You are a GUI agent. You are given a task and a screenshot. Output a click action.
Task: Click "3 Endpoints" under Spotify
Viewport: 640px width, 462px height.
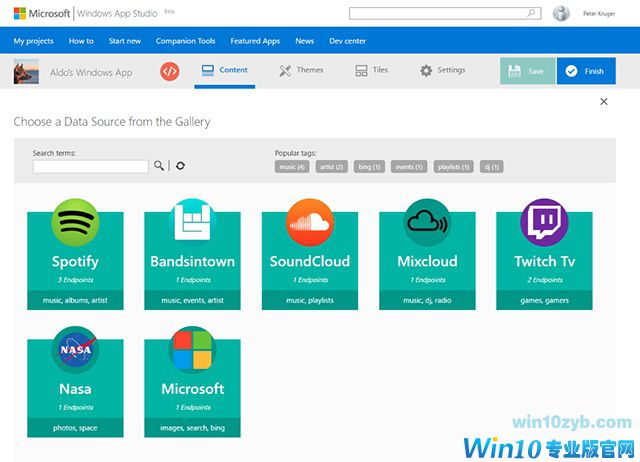coord(75,280)
